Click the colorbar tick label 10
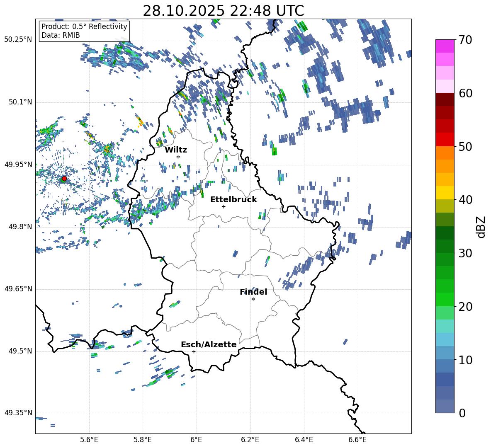Viewport: 491px width, 448px height. [465, 360]
